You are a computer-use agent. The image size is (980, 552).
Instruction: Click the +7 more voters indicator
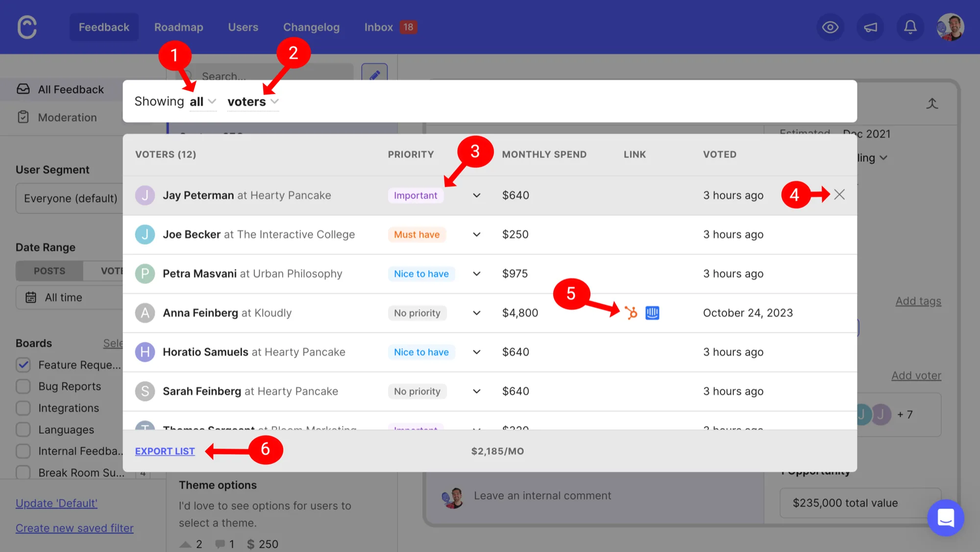point(905,414)
